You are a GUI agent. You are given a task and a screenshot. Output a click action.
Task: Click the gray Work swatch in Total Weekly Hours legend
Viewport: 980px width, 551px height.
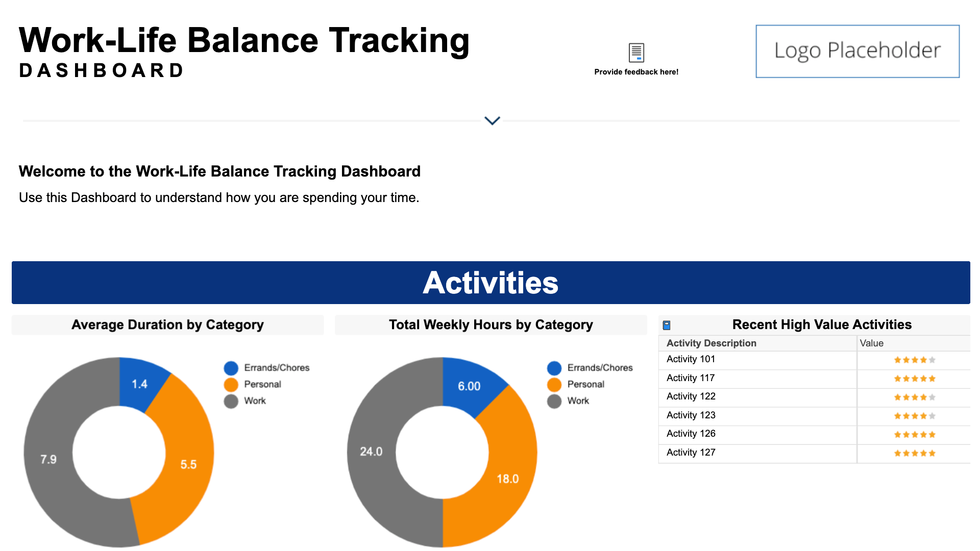point(554,401)
